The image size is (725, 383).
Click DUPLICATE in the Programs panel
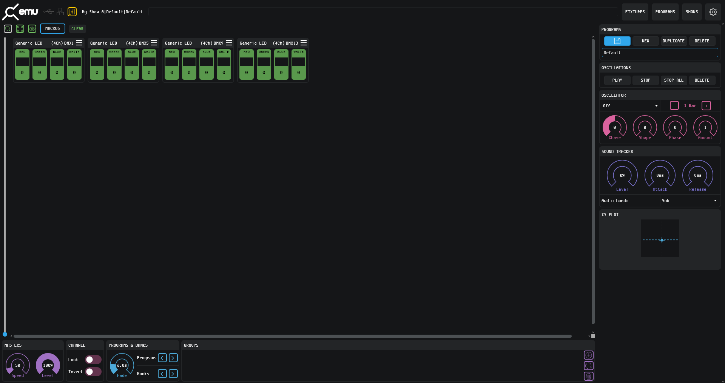[674, 41]
